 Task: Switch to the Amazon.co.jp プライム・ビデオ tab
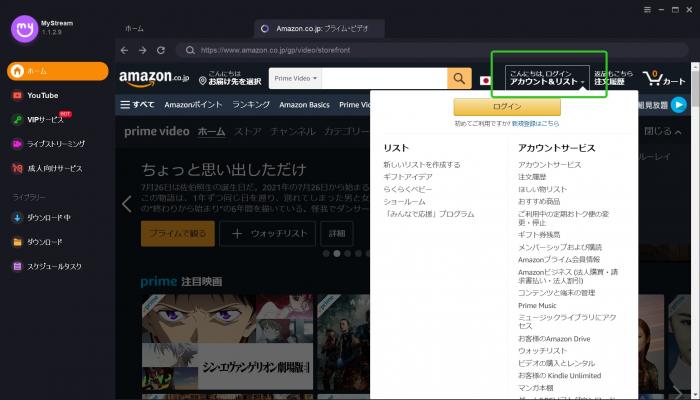(x=319, y=29)
